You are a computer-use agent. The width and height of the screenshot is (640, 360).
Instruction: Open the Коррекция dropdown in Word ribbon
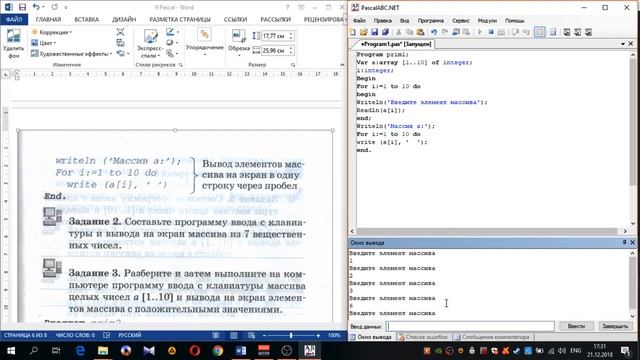(x=51, y=32)
